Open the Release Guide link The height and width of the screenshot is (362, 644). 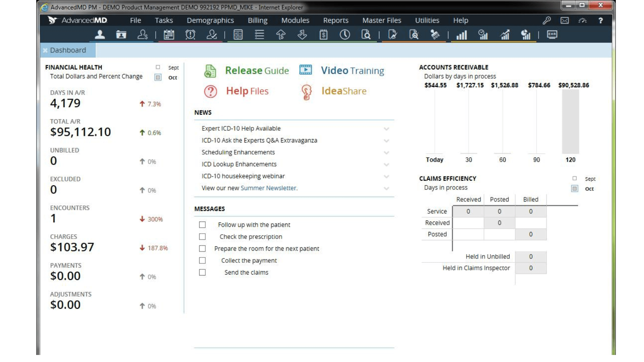(x=257, y=71)
